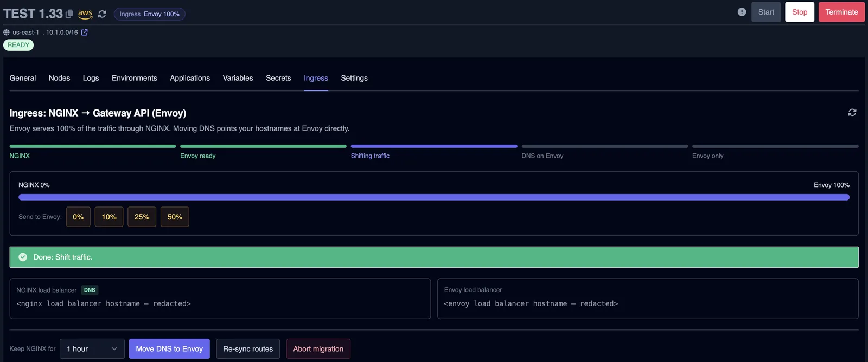This screenshot has width=868, height=362.
Task: Terminate the cluster
Action: tap(841, 12)
